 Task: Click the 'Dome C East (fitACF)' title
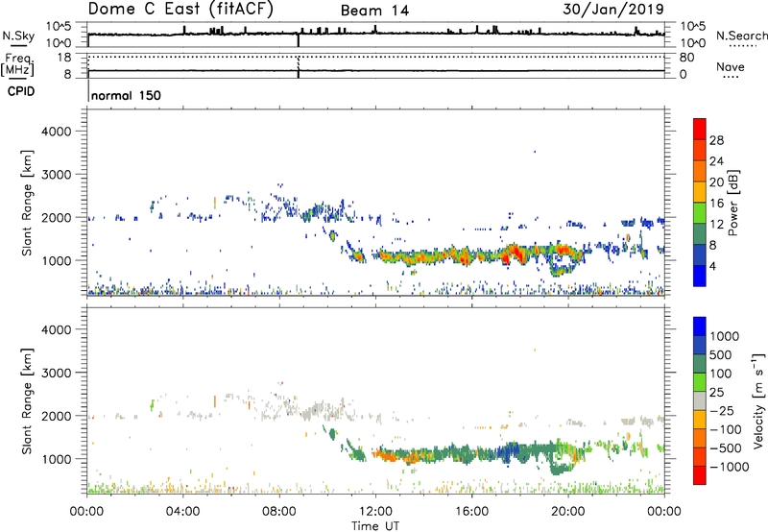(180, 9)
